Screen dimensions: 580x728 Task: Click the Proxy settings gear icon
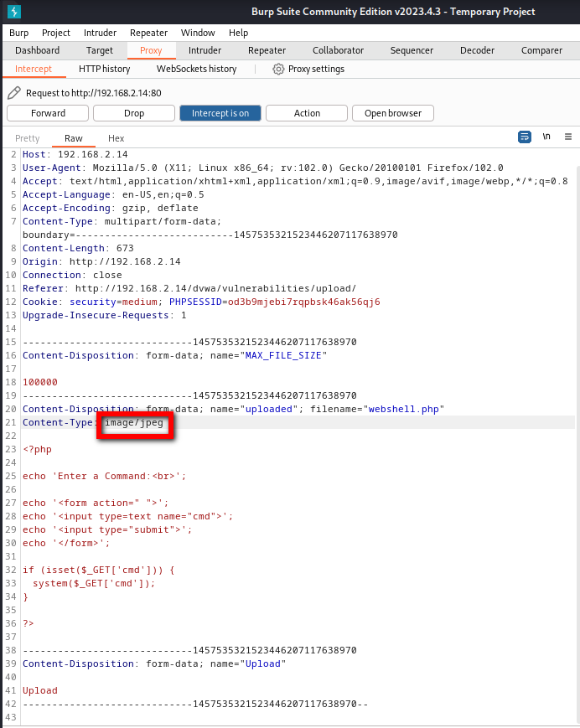pos(278,70)
